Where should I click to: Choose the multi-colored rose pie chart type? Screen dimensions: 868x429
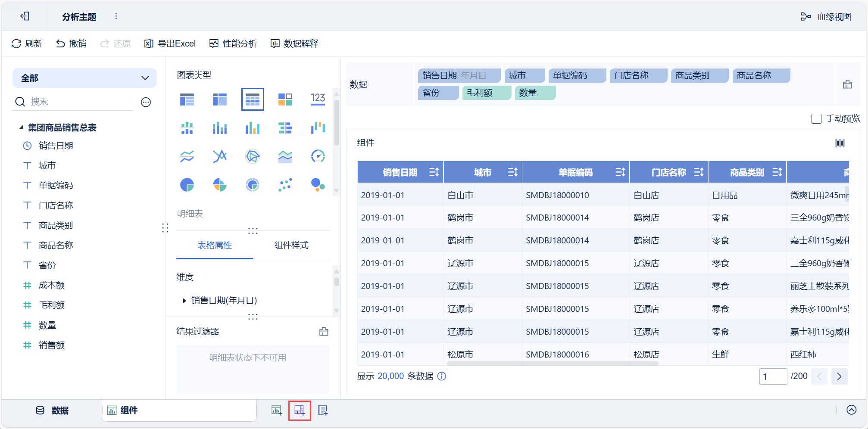pos(220,185)
